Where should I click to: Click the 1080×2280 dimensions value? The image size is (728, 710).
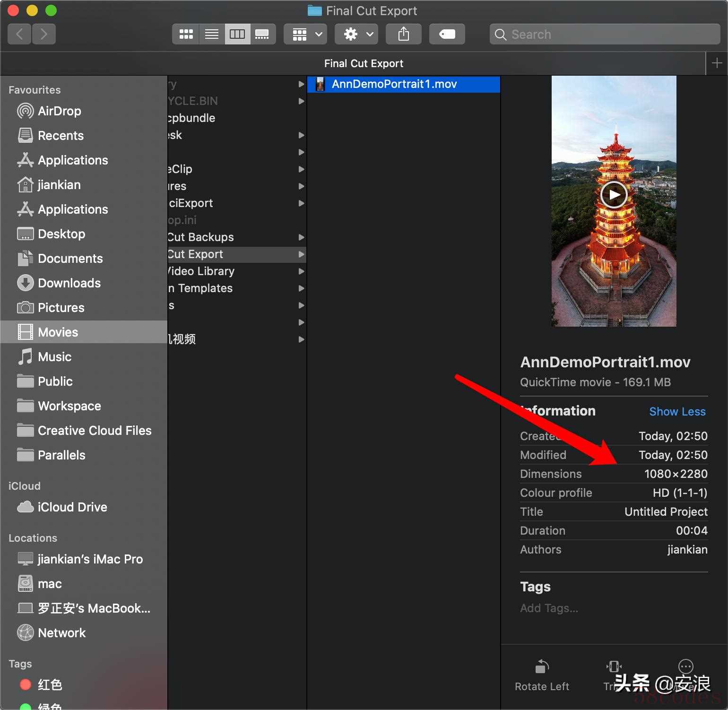coord(676,474)
